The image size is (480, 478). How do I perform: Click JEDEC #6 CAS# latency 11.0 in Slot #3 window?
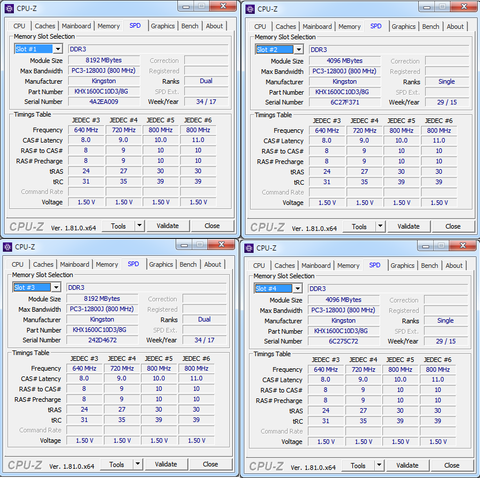tap(196, 379)
